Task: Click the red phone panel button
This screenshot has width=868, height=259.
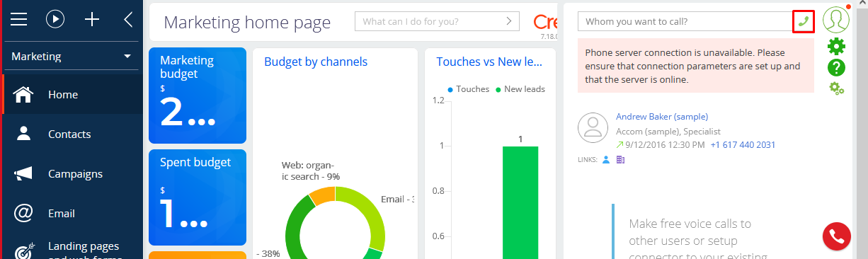Action: click(x=836, y=236)
